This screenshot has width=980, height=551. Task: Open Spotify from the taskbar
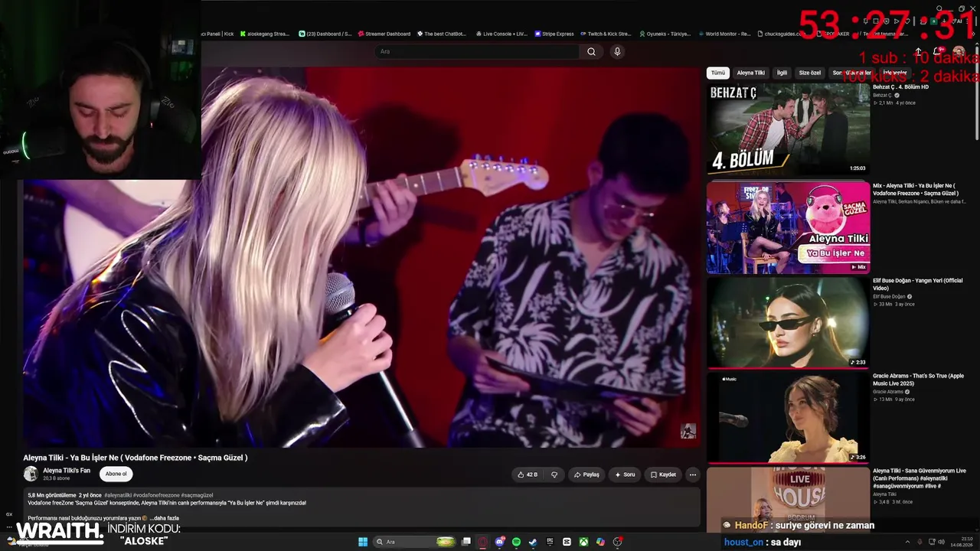coord(516,542)
